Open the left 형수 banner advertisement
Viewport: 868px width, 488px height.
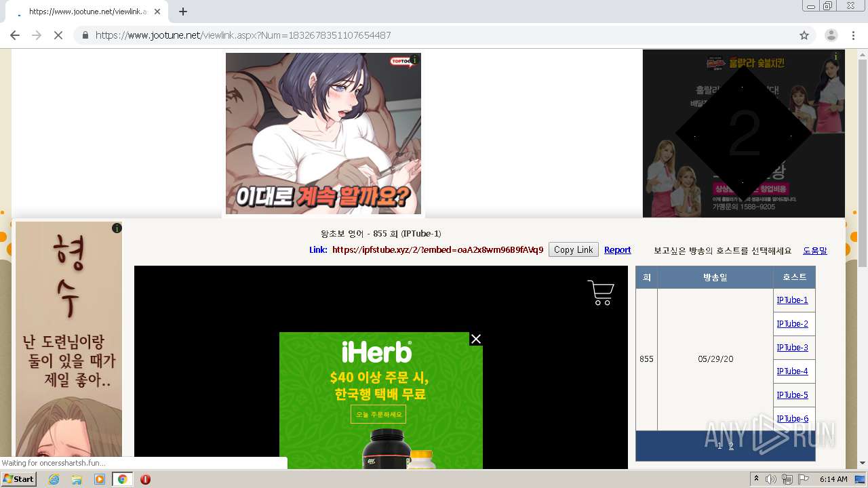68,339
